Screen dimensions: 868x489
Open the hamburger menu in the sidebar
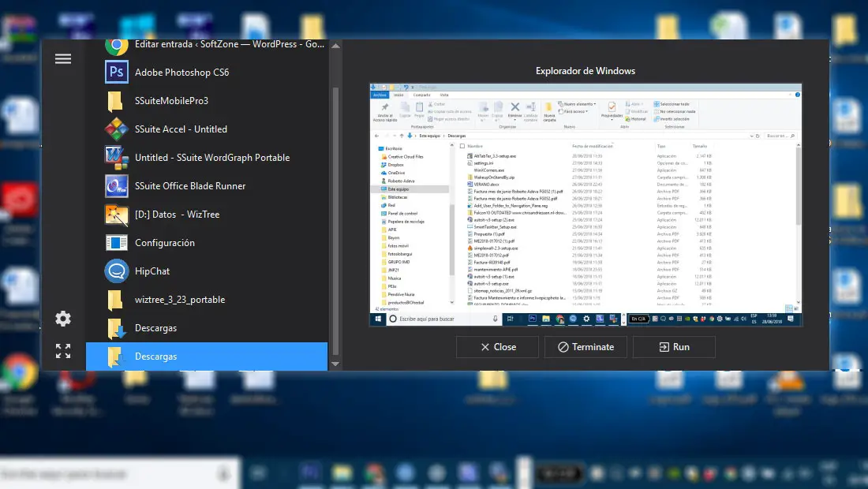(63, 59)
